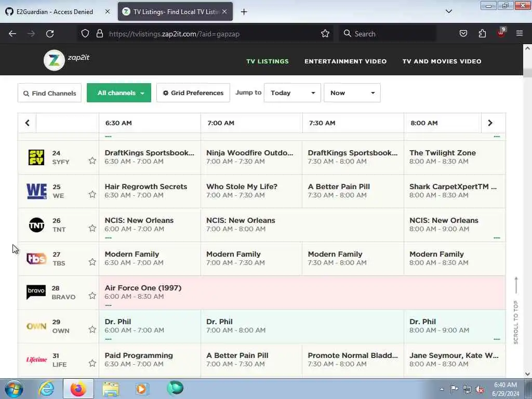The width and height of the screenshot is (532, 399).
Task: Open the Pocket save icon
Action: coord(463,34)
